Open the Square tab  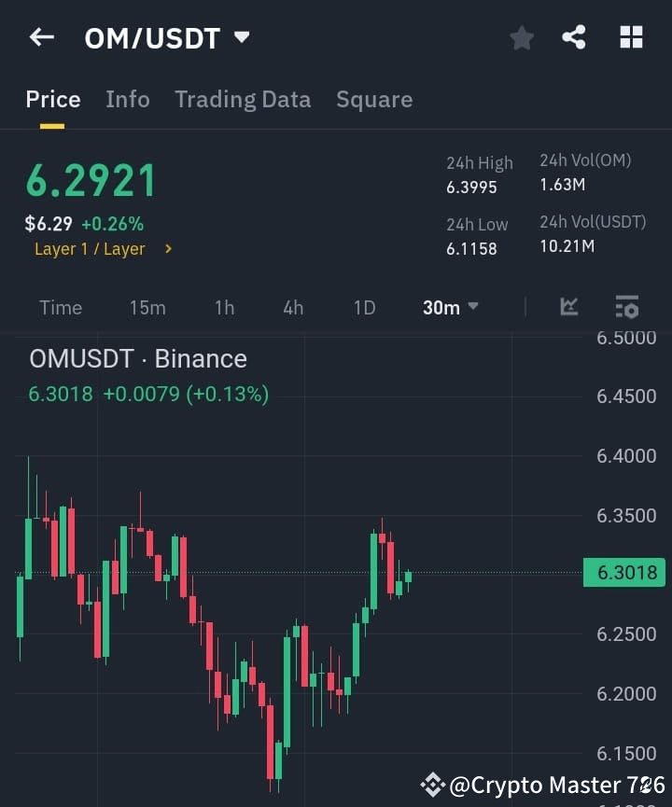374,99
